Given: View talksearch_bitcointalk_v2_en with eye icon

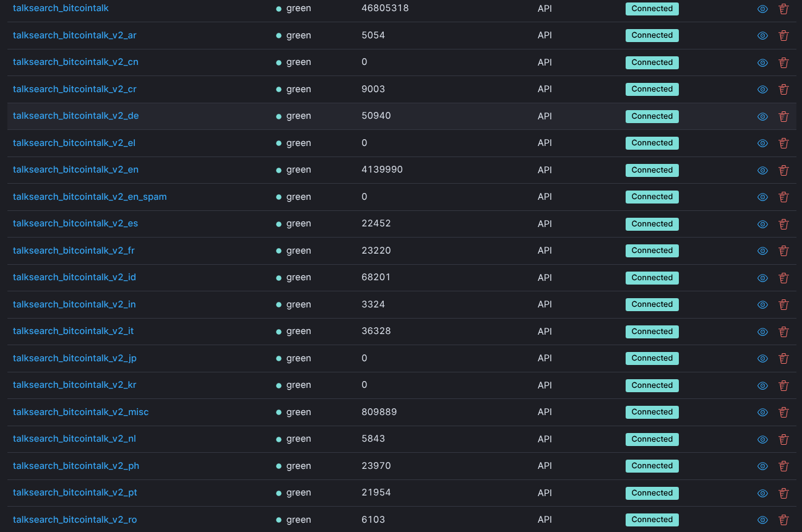Looking at the screenshot, I should (x=763, y=170).
